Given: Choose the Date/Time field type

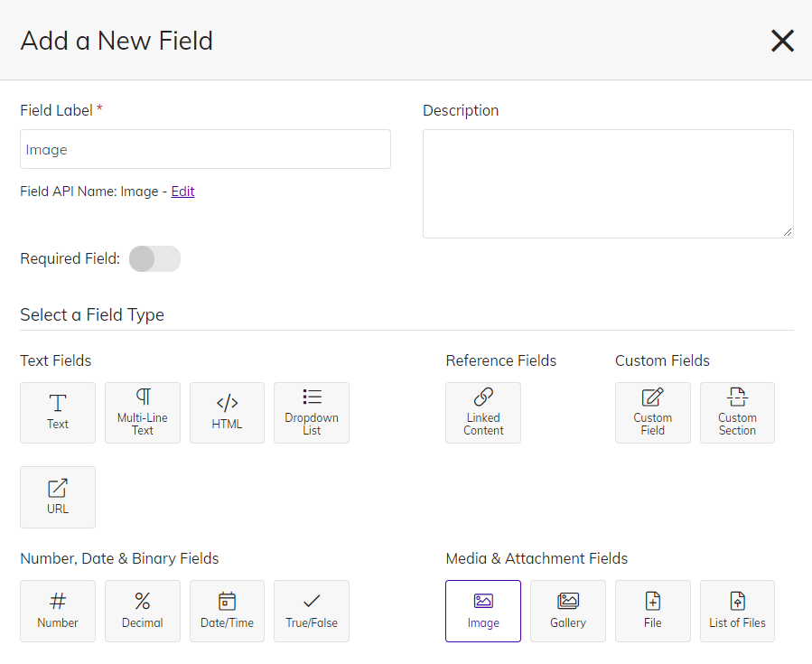Looking at the screenshot, I should tap(227, 612).
